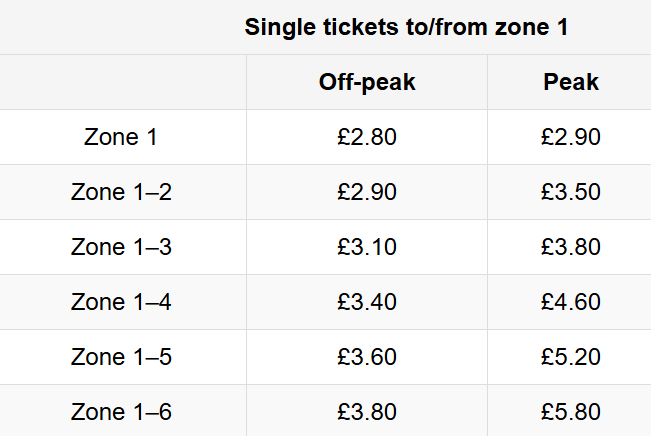Select the £4.60 peak fare

(x=571, y=302)
